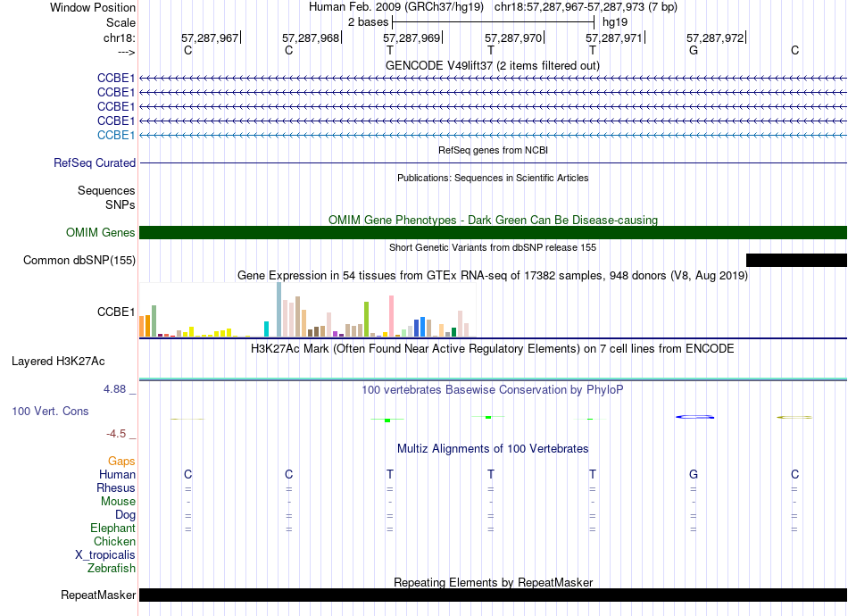Click the Window Position label
848x616 pixels.
point(93,7)
